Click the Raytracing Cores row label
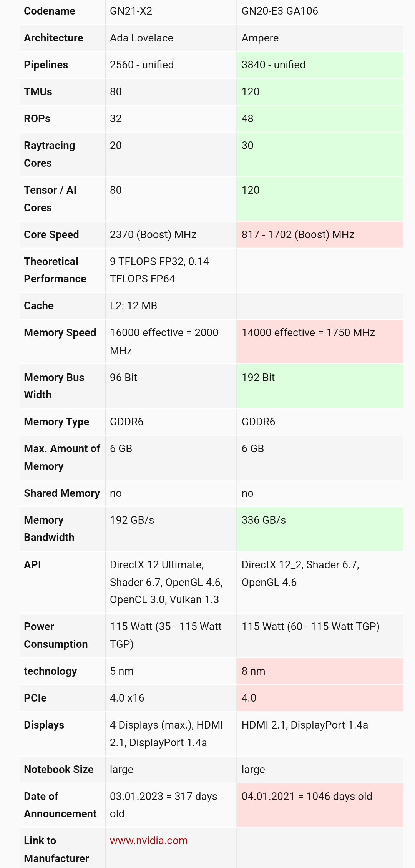The width and height of the screenshot is (415, 868). (x=50, y=154)
